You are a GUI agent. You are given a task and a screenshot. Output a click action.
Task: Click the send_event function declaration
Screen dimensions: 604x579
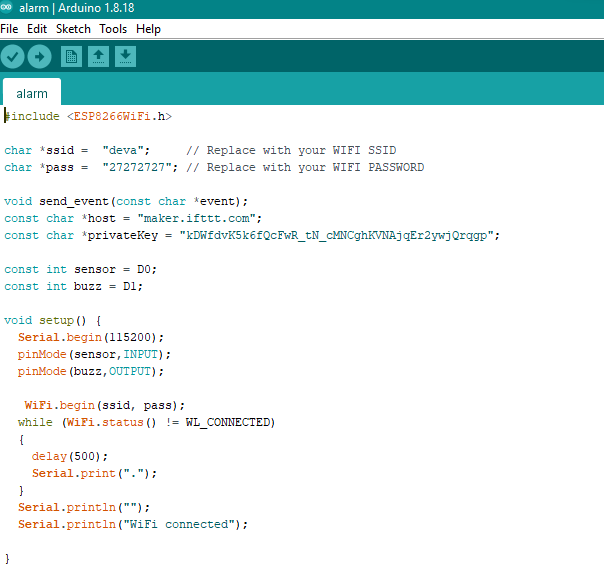[x=126, y=201]
